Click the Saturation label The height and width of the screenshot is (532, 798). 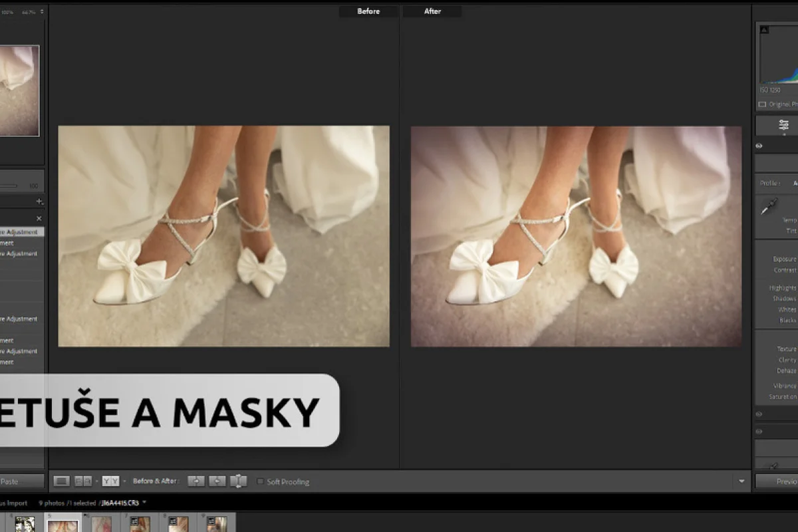tap(783, 396)
